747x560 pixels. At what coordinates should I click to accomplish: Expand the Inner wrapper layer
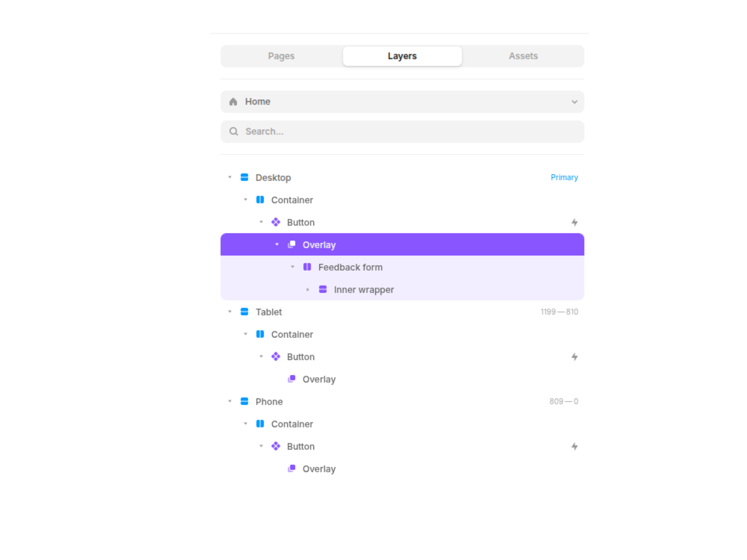308,290
